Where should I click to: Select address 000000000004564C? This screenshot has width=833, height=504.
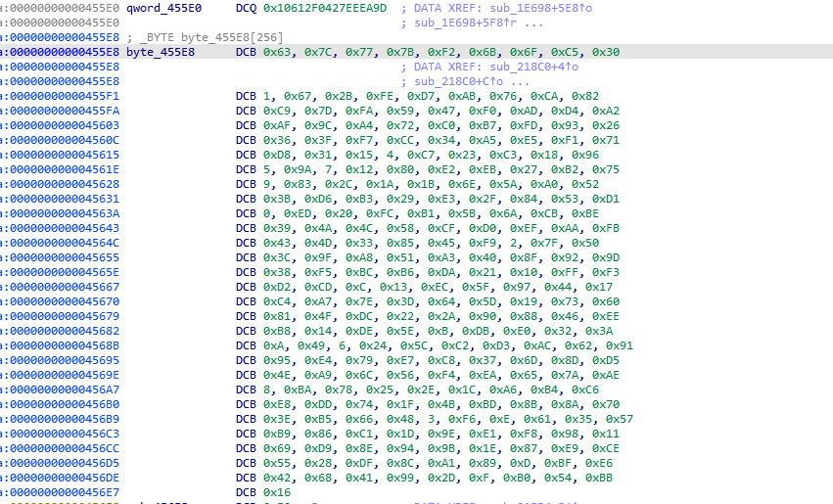[x=65, y=243]
